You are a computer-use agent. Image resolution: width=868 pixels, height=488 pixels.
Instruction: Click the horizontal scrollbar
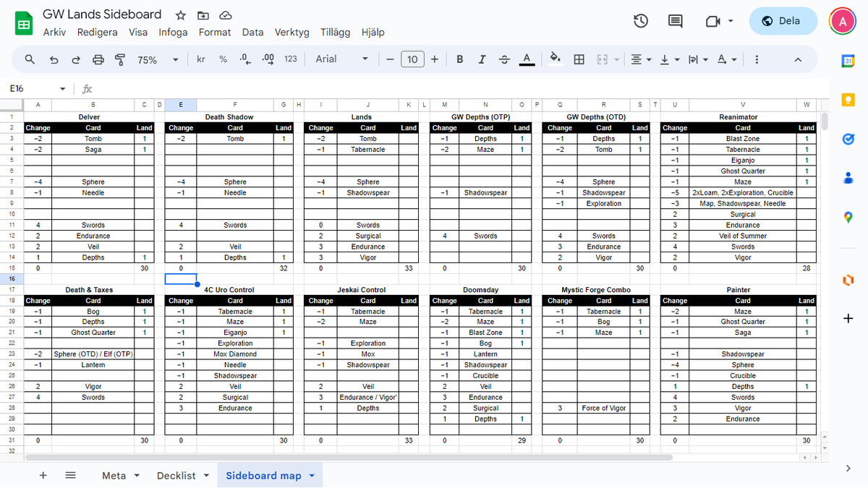coord(349,457)
